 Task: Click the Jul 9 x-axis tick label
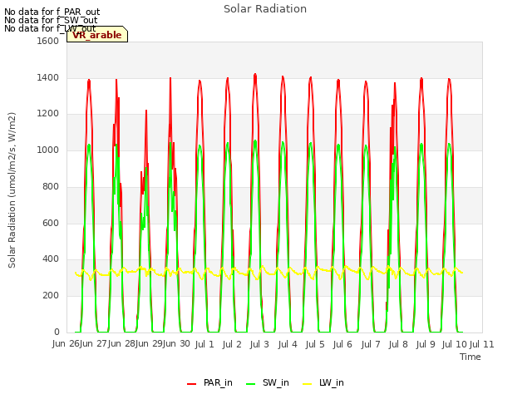pyautogui.click(x=426, y=344)
